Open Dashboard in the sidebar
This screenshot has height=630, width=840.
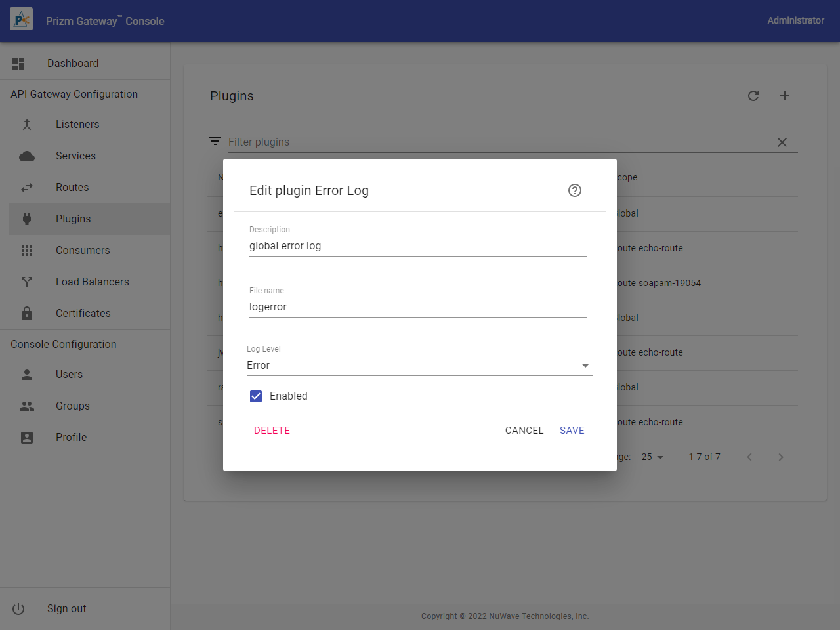(73, 64)
